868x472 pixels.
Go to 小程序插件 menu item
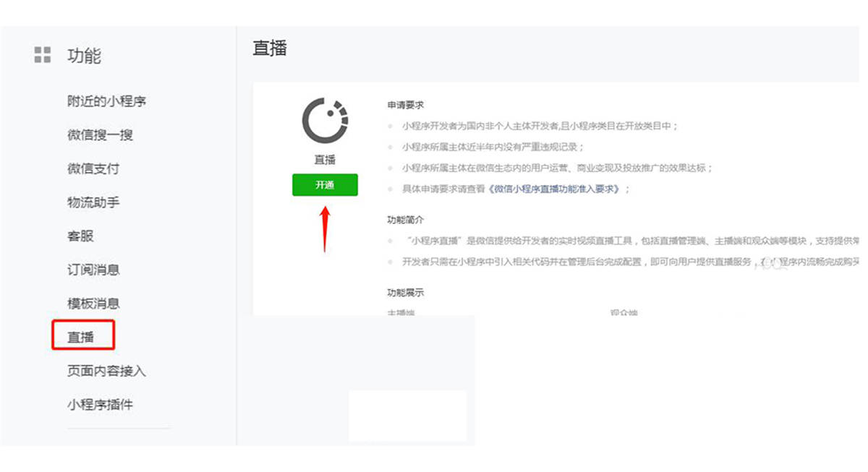101,405
